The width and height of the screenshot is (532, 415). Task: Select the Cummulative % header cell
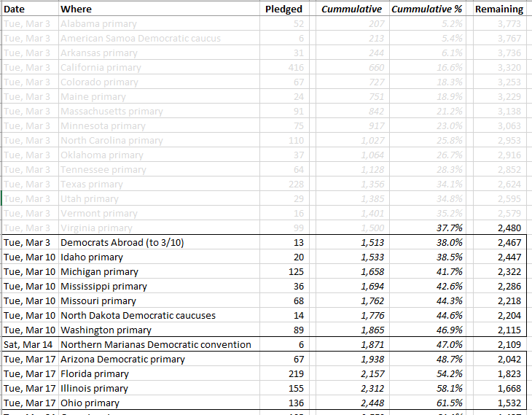[x=426, y=9]
